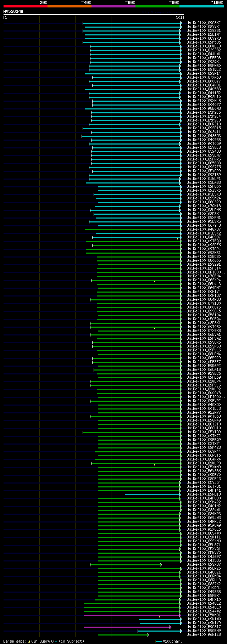This screenshot has width=227, height=644.
Task: Select label UniRef100_Q5YGP9
Action: click(x=204, y=171)
